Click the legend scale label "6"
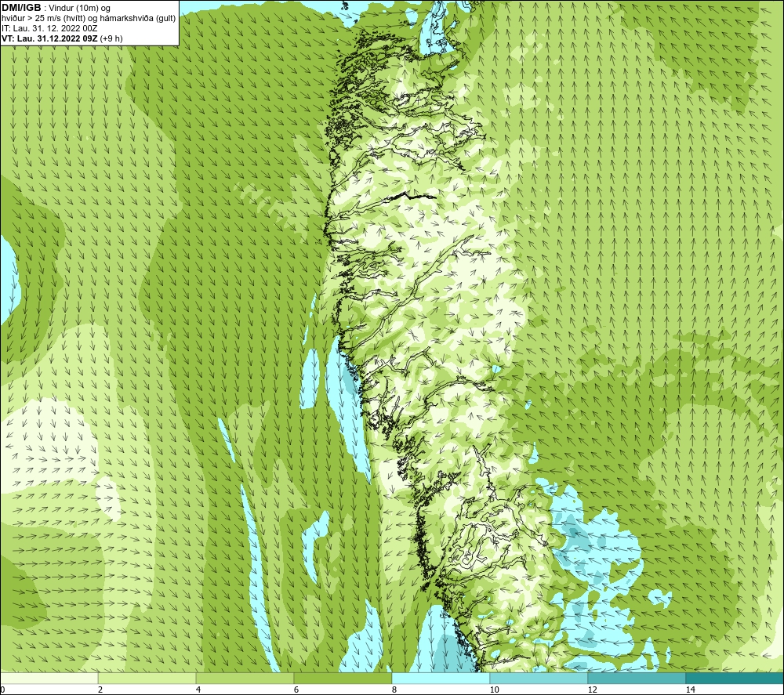This screenshot has width=784, height=695. pyautogui.click(x=296, y=690)
